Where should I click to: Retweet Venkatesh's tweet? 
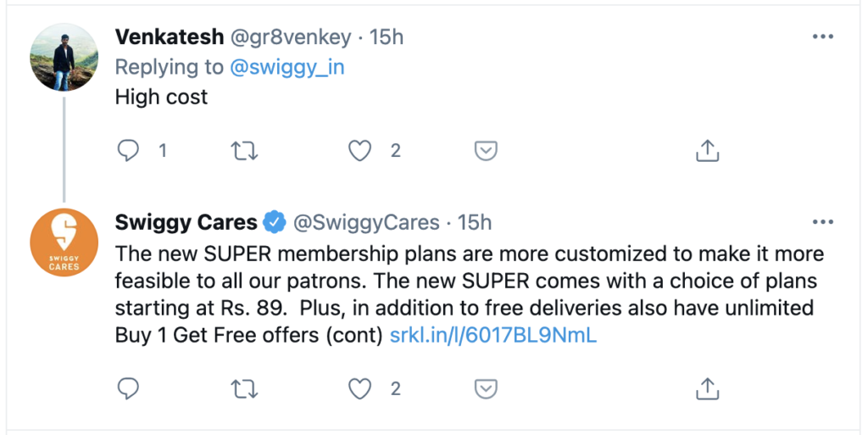pyautogui.click(x=244, y=151)
